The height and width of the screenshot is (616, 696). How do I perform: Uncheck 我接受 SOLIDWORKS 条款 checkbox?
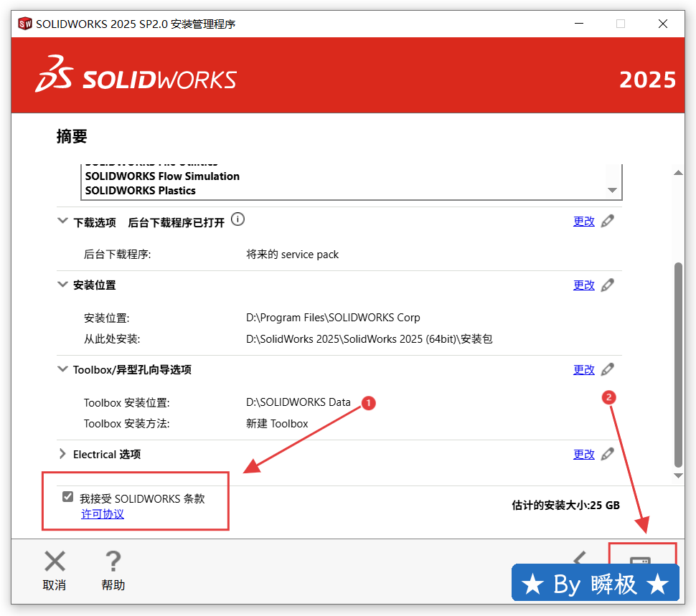pyautogui.click(x=68, y=497)
